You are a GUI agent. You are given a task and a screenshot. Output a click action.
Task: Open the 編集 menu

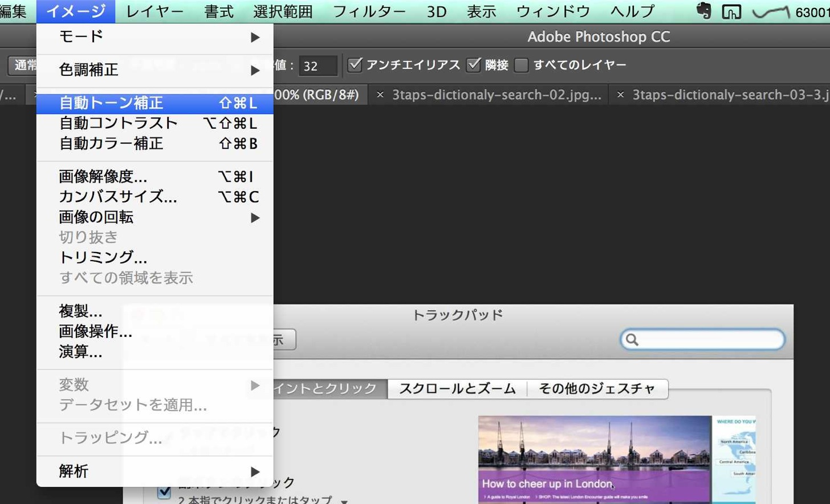(13, 11)
